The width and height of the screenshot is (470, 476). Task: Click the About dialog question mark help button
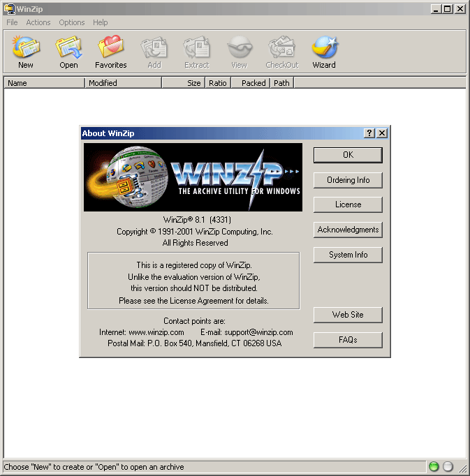pos(369,133)
